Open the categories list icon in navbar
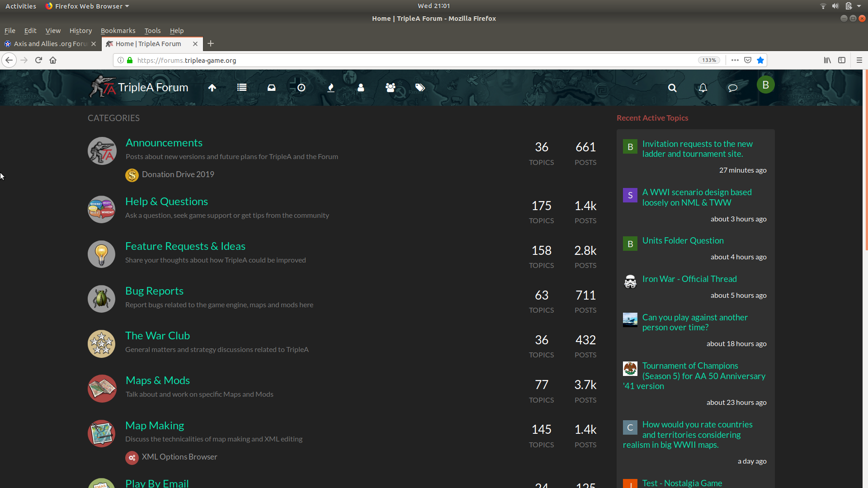This screenshot has width=868, height=488. (242, 88)
